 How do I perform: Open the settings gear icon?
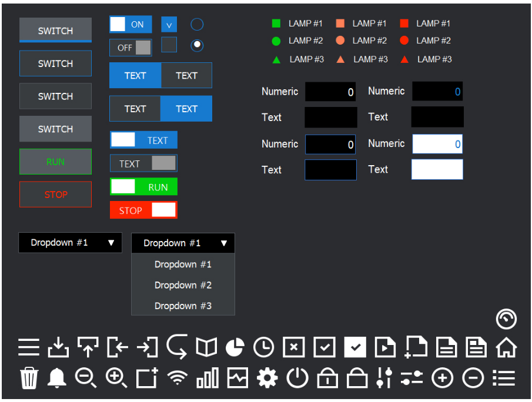pyautogui.click(x=267, y=378)
